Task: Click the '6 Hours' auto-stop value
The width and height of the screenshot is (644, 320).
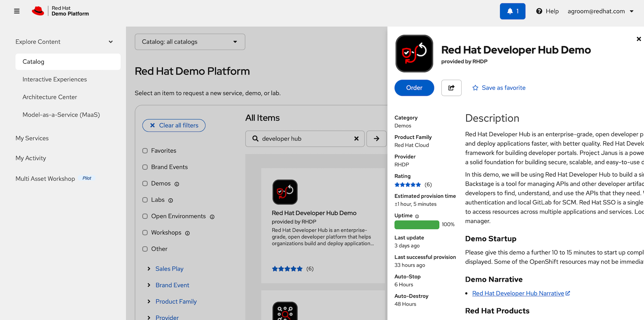Action: [x=404, y=285]
